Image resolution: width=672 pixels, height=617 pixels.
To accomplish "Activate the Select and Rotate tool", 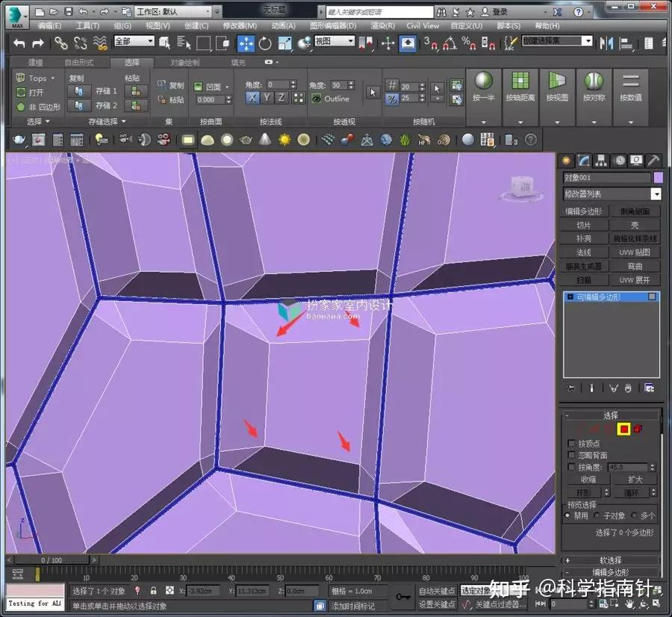I will coord(265,43).
